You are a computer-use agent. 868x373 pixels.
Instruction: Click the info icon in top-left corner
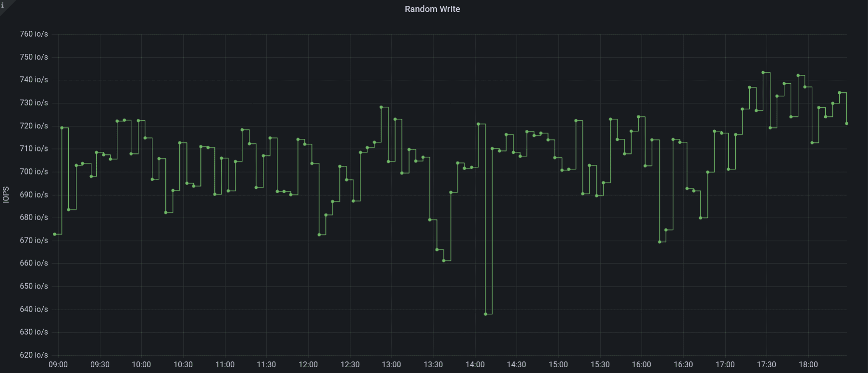point(2,5)
